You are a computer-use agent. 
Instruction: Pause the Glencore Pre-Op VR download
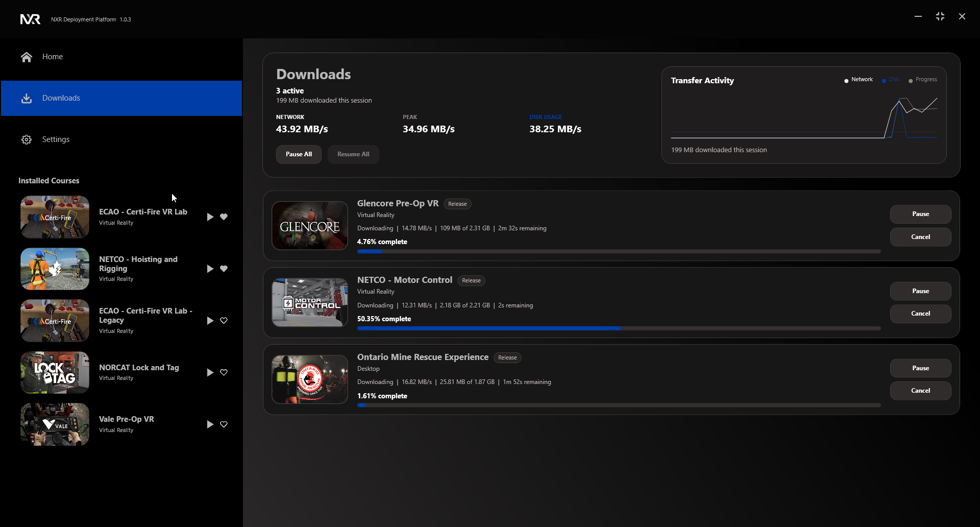(x=920, y=214)
